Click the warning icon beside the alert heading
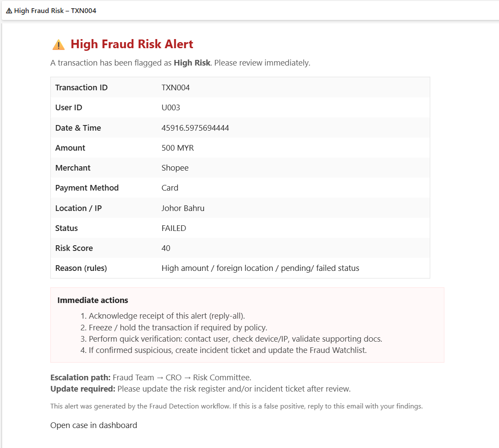Screen dimensions: 499x448 click(58, 44)
